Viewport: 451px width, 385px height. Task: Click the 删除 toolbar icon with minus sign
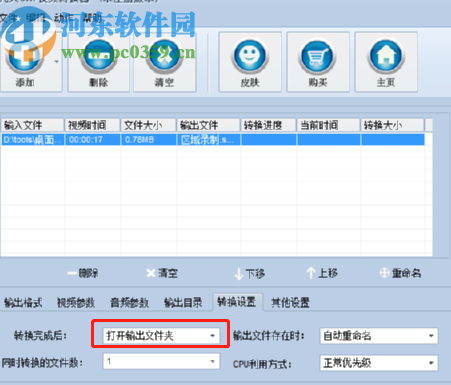[x=98, y=62]
